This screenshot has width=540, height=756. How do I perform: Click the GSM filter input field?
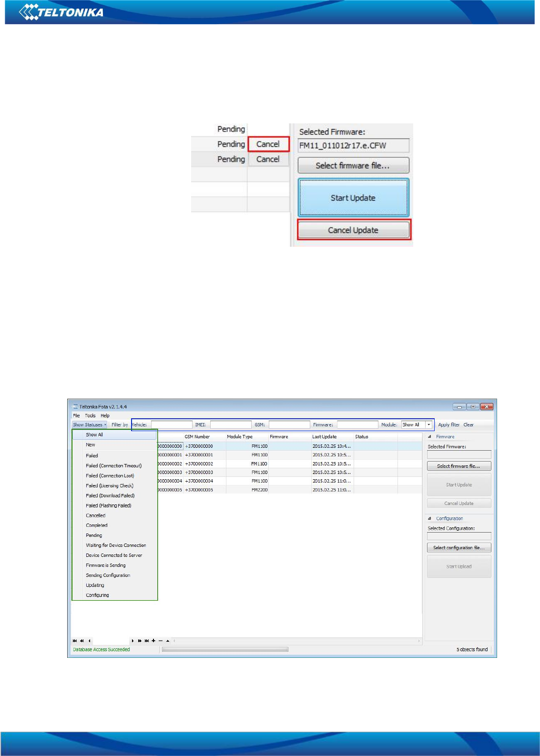[x=289, y=424]
